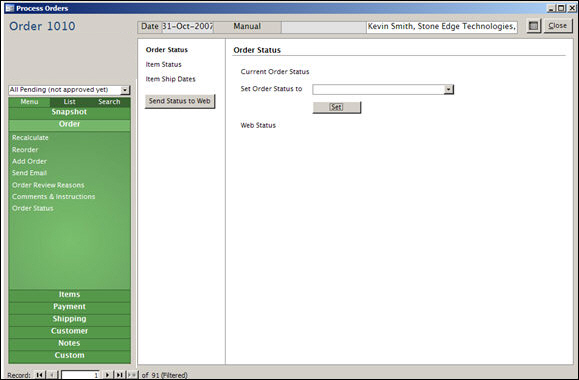
Task: Advance to next record arrow
Action: point(107,375)
